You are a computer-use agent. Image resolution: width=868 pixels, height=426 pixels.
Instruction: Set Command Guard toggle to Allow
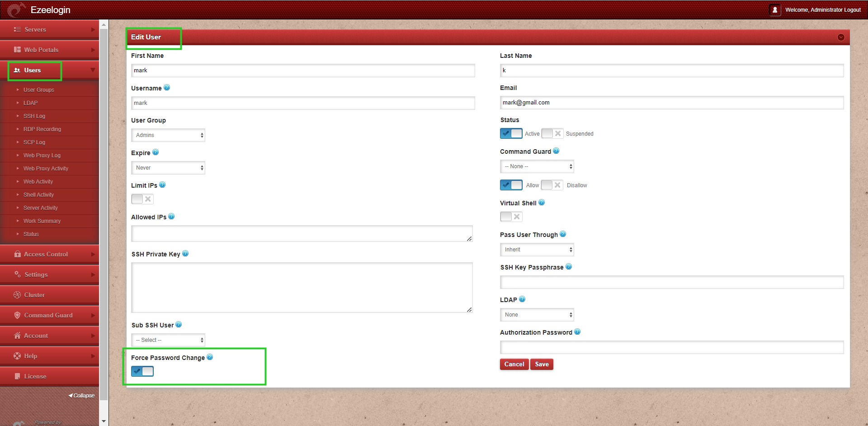pos(511,185)
